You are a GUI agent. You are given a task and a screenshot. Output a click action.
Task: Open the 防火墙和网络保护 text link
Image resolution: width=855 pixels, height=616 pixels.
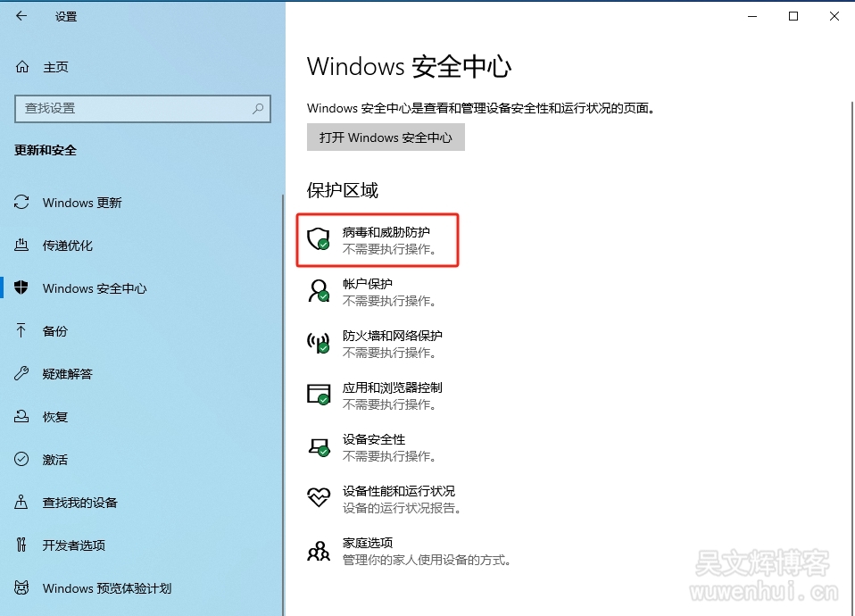(392, 336)
